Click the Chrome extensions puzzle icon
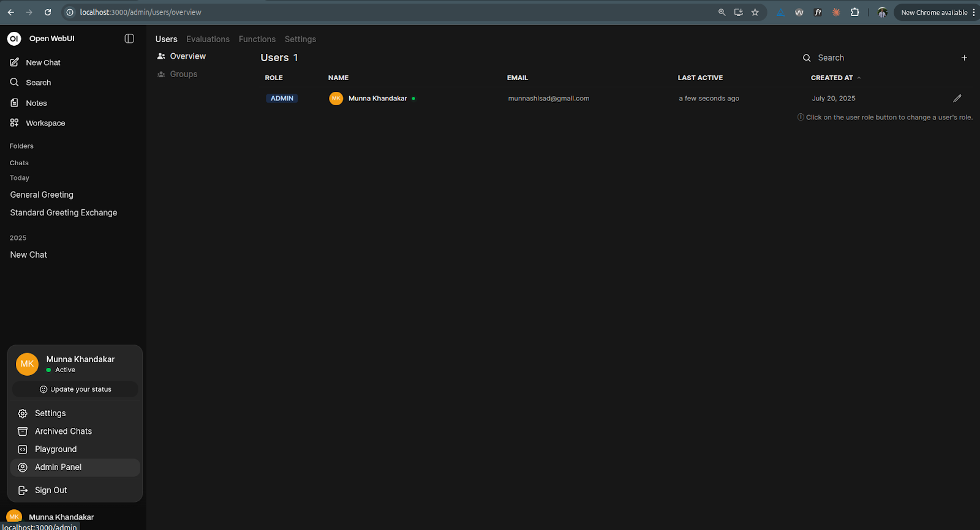This screenshot has width=980, height=530. click(x=854, y=12)
